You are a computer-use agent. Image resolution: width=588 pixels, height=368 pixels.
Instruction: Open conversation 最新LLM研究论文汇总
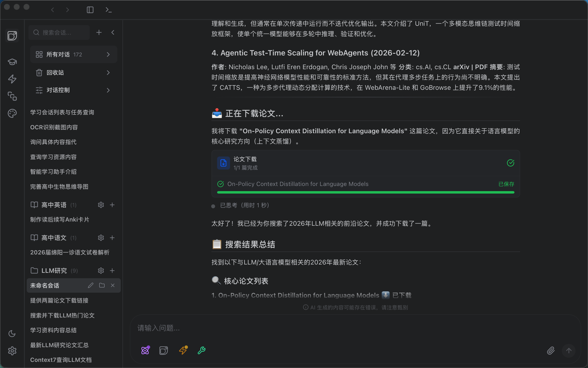[x=60, y=345]
